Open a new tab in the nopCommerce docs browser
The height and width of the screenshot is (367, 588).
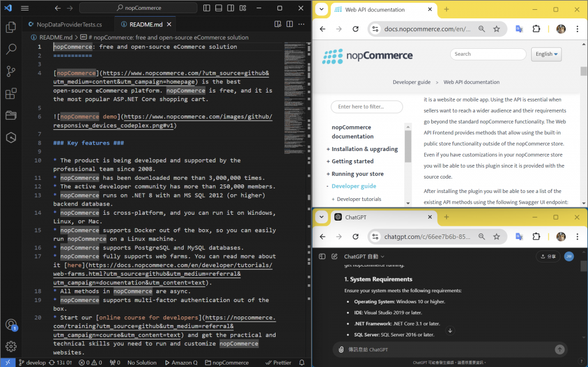[x=446, y=9]
